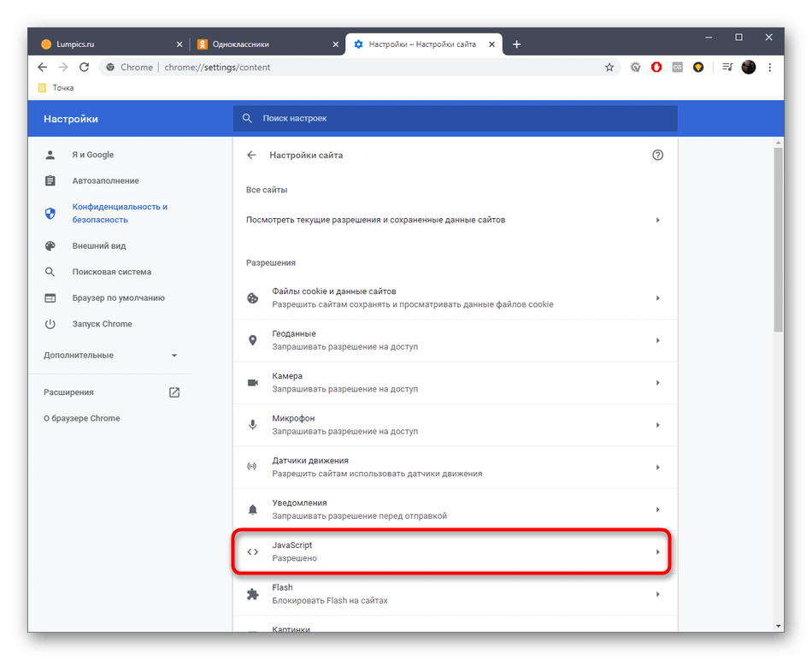Open the help question mark icon
The image size is (812, 660).
click(657, 156)
